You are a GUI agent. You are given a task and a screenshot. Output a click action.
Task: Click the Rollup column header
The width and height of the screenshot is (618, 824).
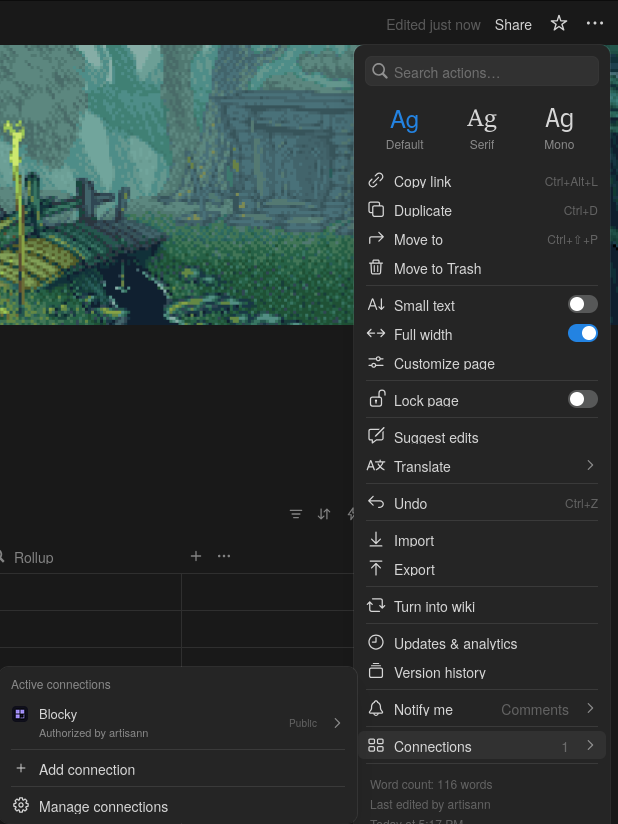click(34, 558)
